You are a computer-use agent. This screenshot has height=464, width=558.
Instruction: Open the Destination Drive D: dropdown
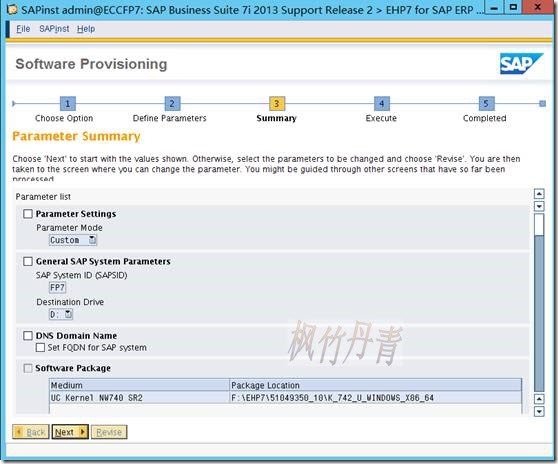click(x=60, y=314)
